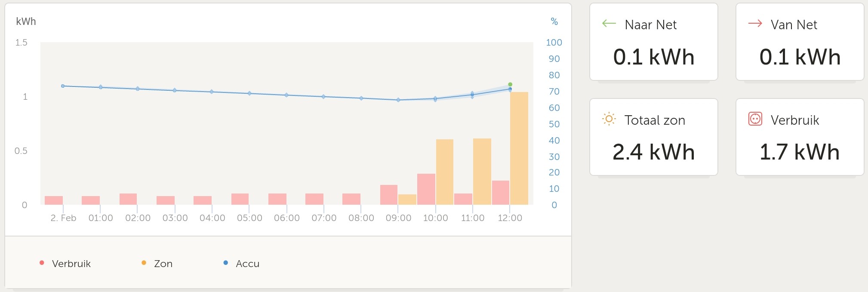Image resolution: width=868 pixels, height=292 pixels.
Task: Click the battery line point at 09:00
Action: [x=398, y=100]
